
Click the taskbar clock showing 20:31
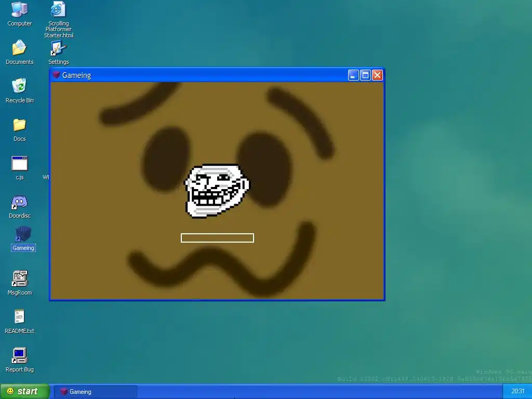pyautogui.click(x=517, y=391)
